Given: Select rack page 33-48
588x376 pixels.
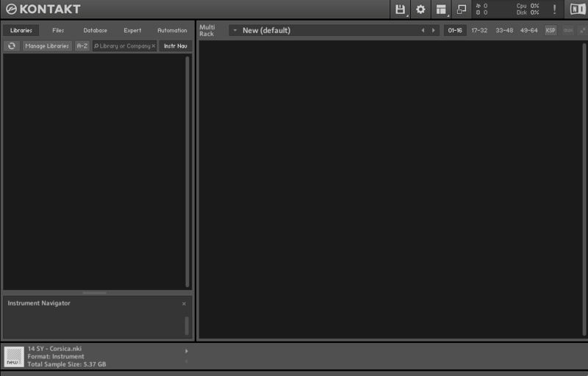Looking at the screenshot, I should pyautogui.click(x=504, y=30).
